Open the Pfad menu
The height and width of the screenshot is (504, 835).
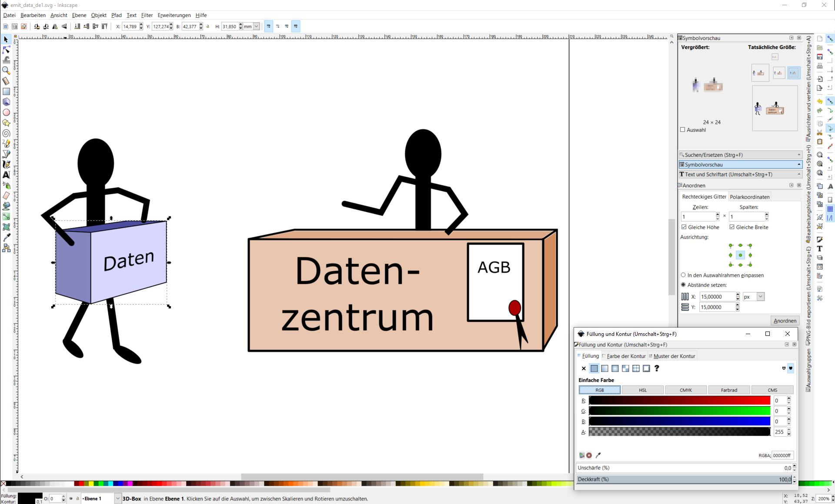(x=116, y=15)
